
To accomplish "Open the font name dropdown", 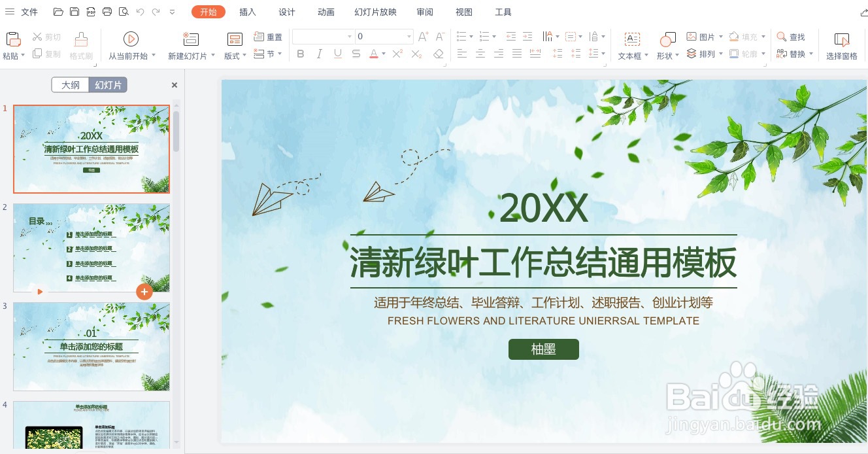I will (x=350, y=37).
